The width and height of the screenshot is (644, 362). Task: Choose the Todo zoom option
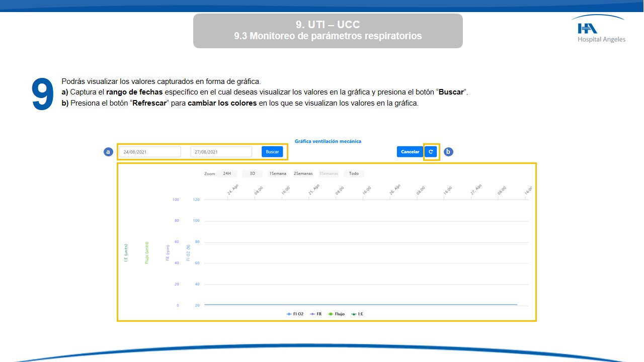(354, 173)
